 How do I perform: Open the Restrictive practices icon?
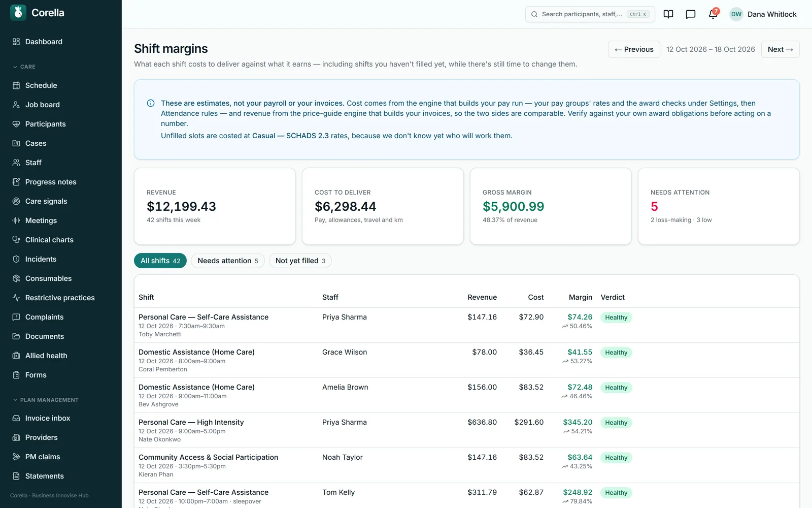(16, 298)
